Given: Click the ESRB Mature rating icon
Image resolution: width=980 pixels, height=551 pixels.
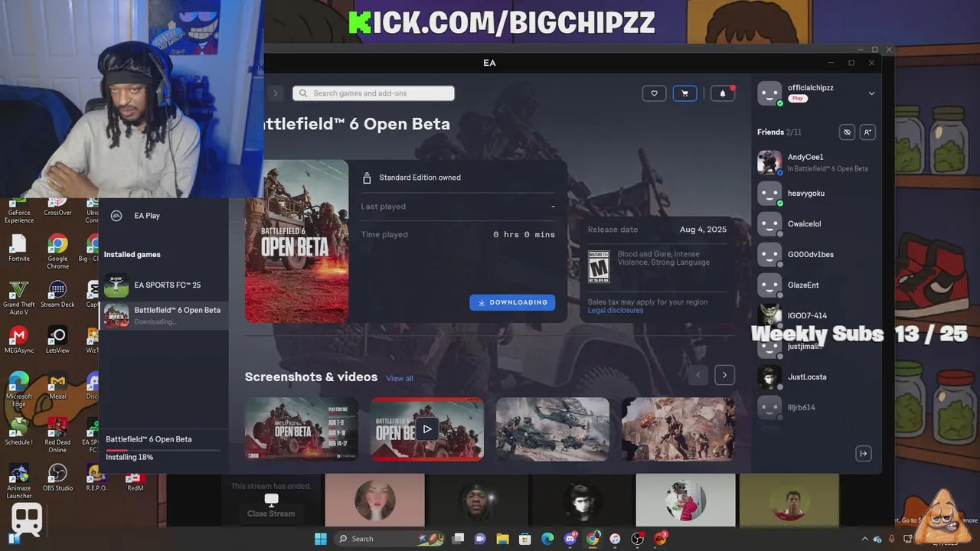Looking at the screenshot, I should point(599,266).
